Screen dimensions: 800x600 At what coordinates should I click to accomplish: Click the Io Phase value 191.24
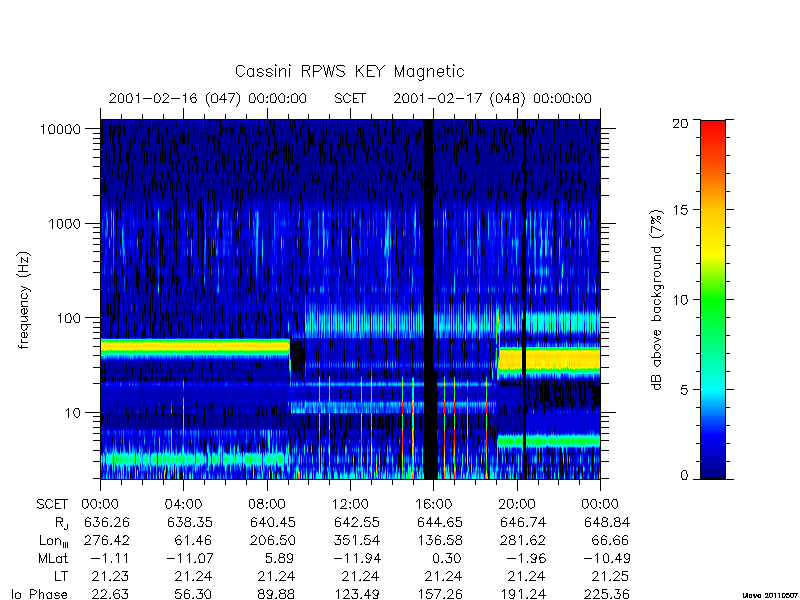523,594
